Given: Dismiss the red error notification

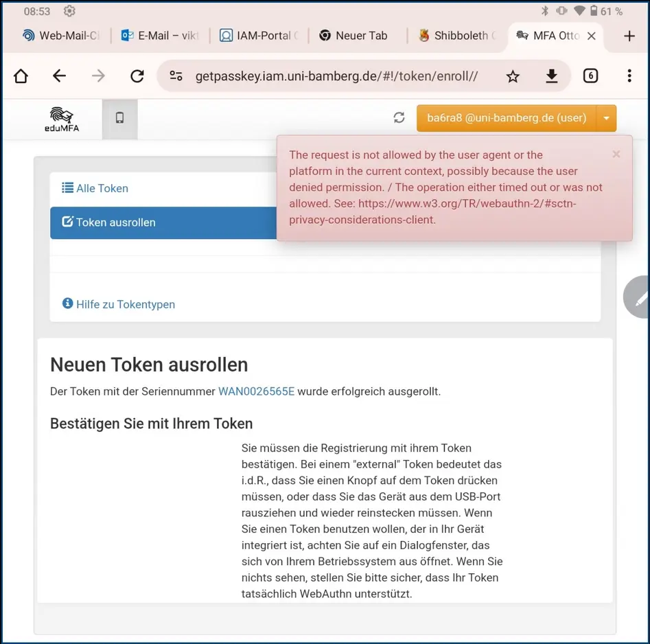Looking at the screenshot, I should pos(616,154).
